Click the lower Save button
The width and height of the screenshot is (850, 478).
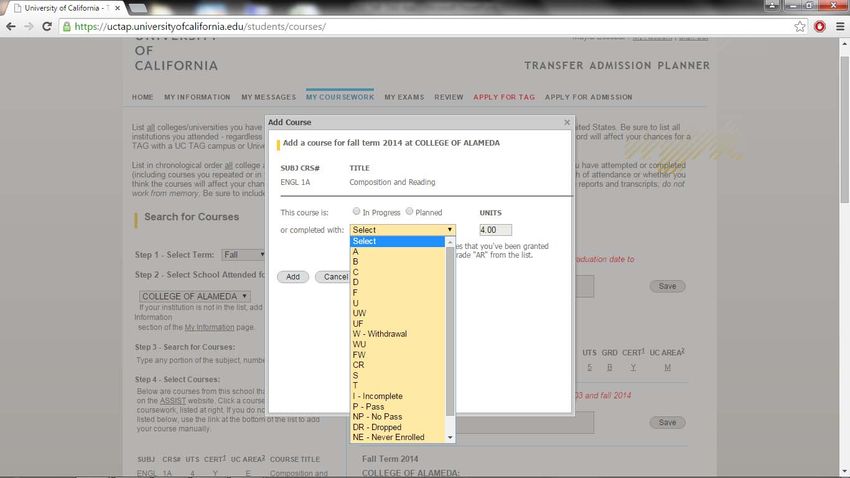point(667,422)
